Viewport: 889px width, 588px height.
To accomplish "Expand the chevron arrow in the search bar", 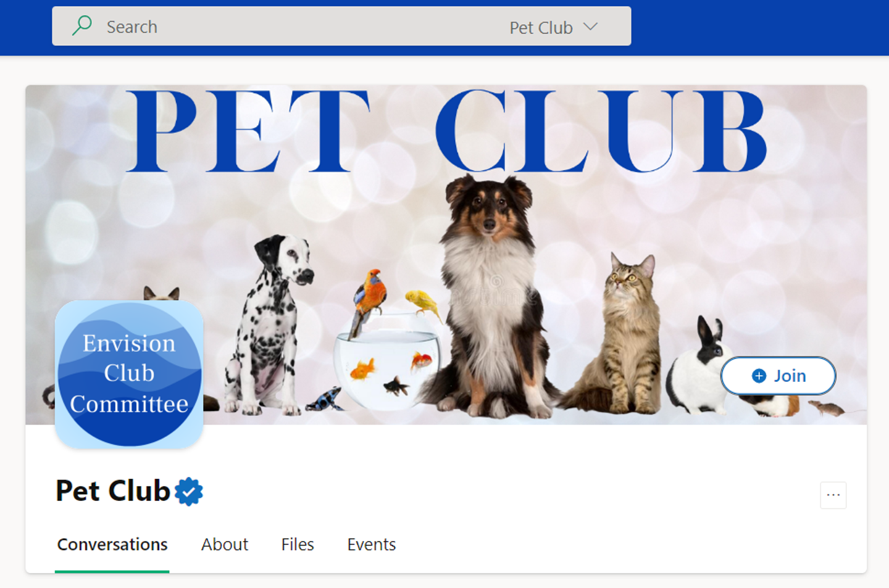I will tap(591, 27).
